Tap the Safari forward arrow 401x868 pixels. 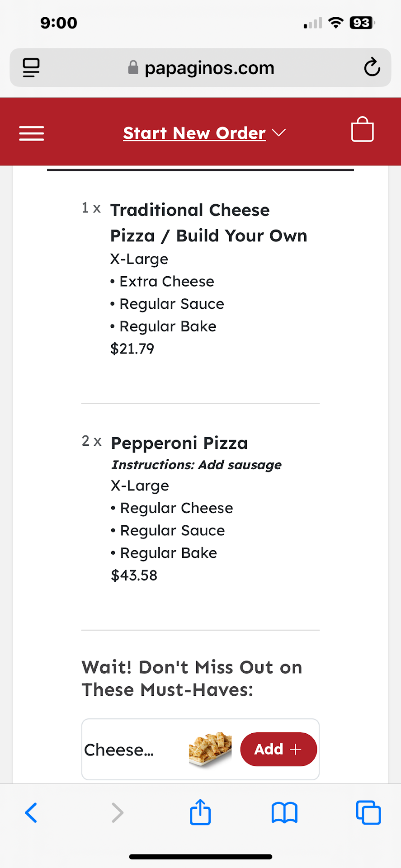coord(117,812)
